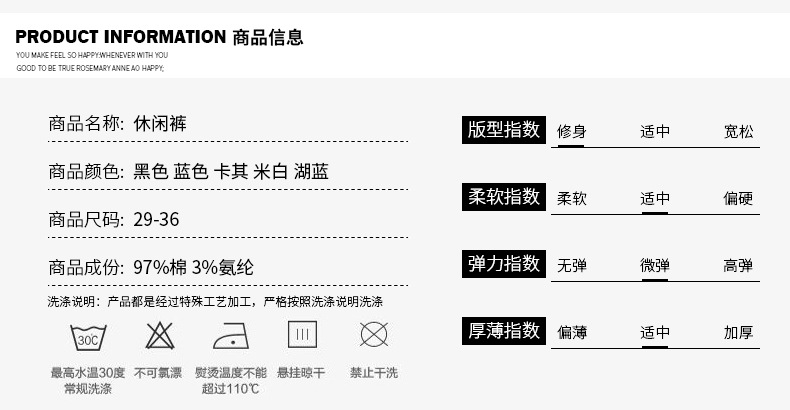This screenshot has width=790, height=410.
Task: Click the no dry-clean circle icon
Action: 374,335
